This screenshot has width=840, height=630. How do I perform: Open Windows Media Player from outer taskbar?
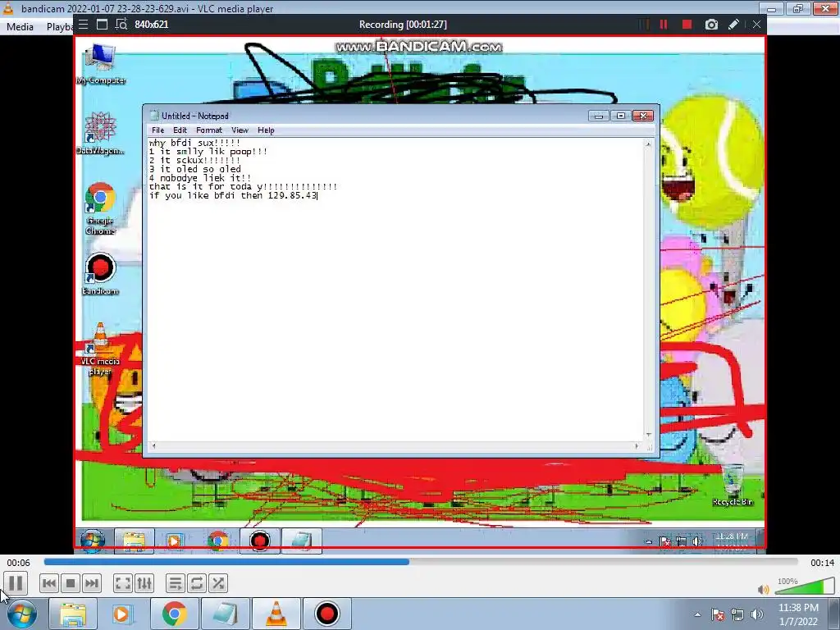pyautogui.click(x=122, y=614)
